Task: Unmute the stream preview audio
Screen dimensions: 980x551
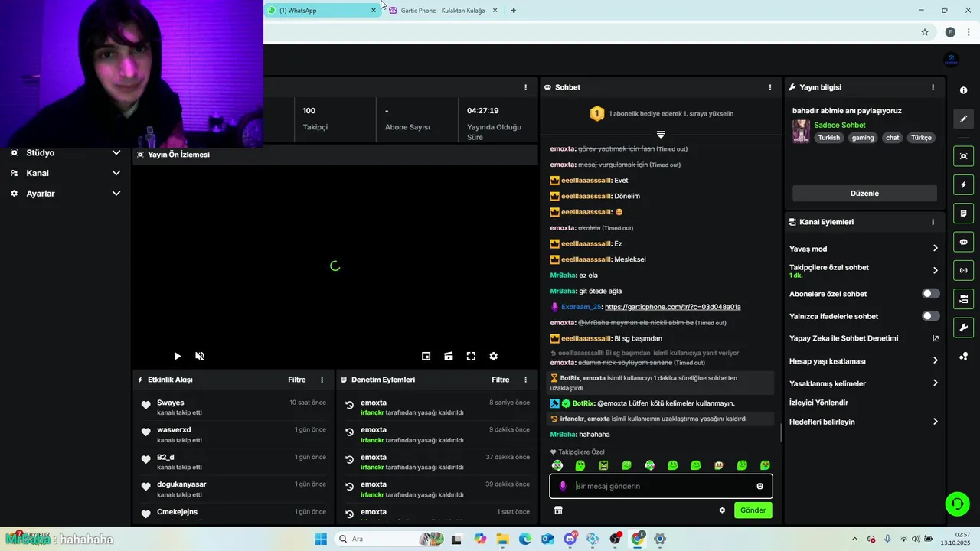Action: tap(200, 356)
